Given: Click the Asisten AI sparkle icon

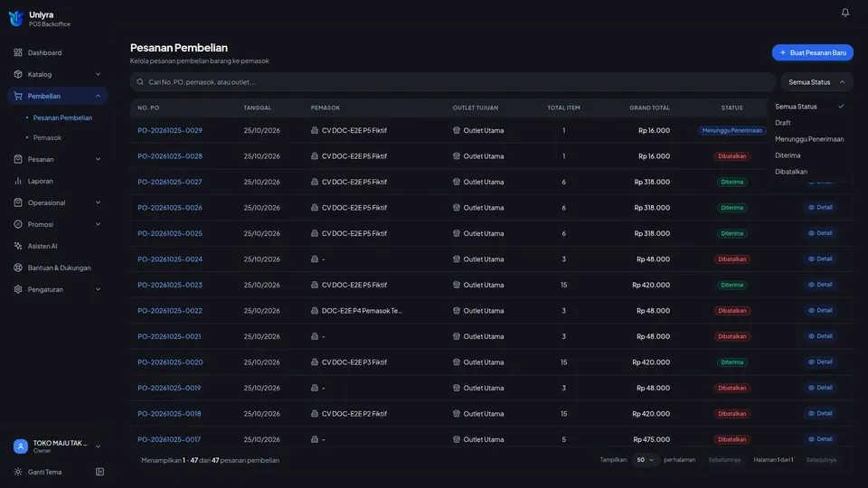Looking at the screenshot, I should click(18, 246).
